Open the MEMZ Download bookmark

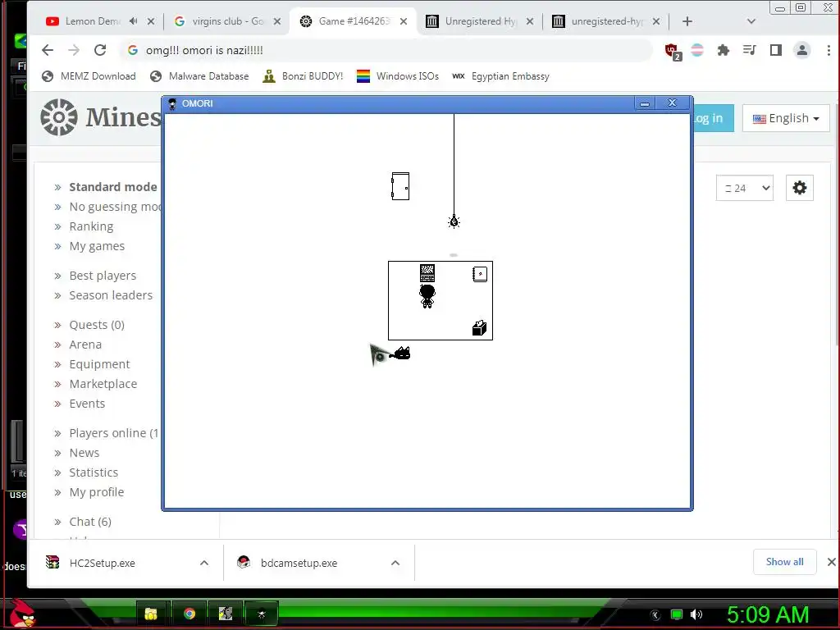pyautogui.click(x=89, y=76)
